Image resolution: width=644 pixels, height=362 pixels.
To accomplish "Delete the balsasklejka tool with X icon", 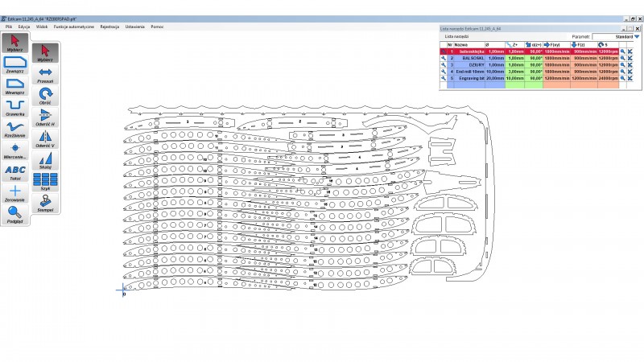I will pos(630,51).
